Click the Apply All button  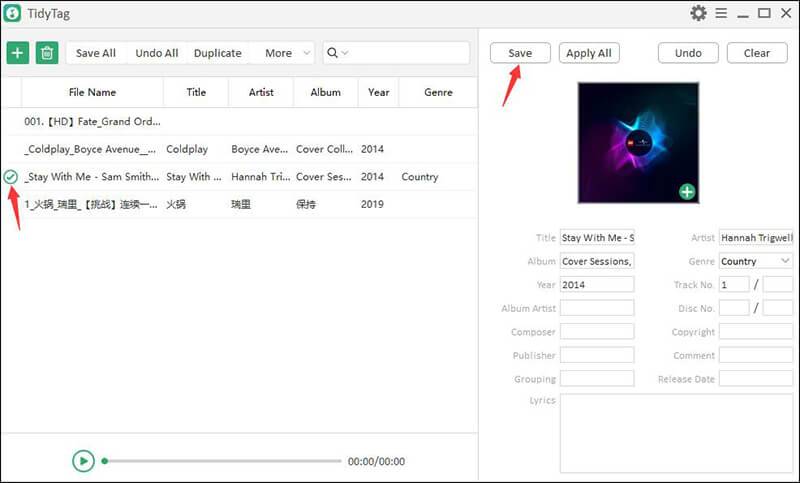coord(589,53)
